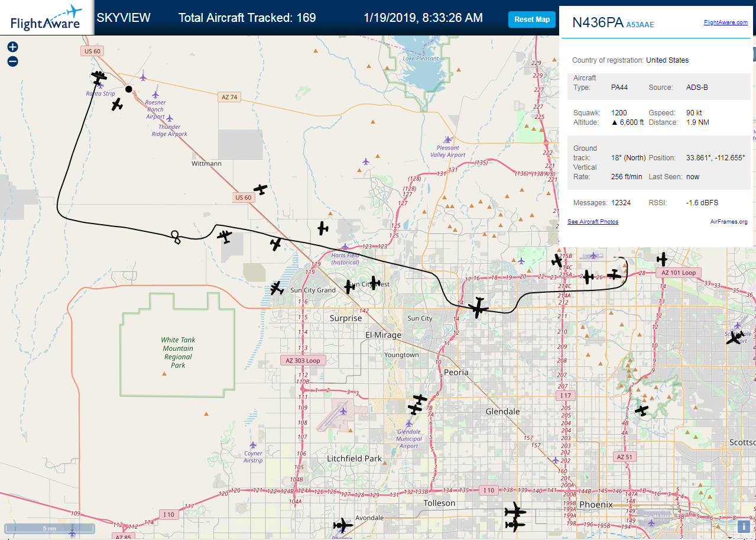
Task: Click the RSSI value -1.6 dBFS
Action: 702,203
